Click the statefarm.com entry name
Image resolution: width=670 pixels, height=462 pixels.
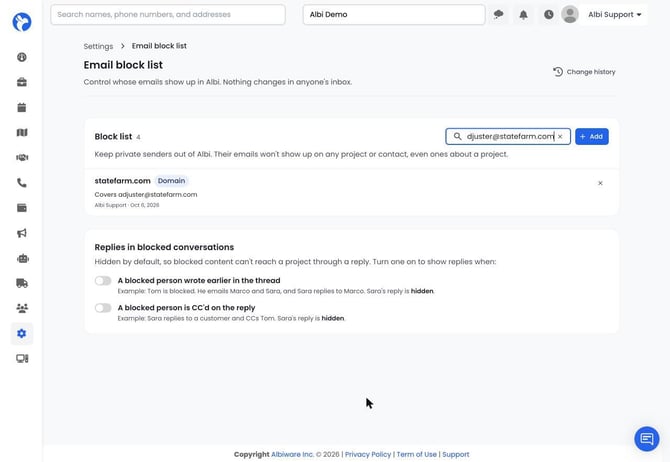click(x=123, y=181)
